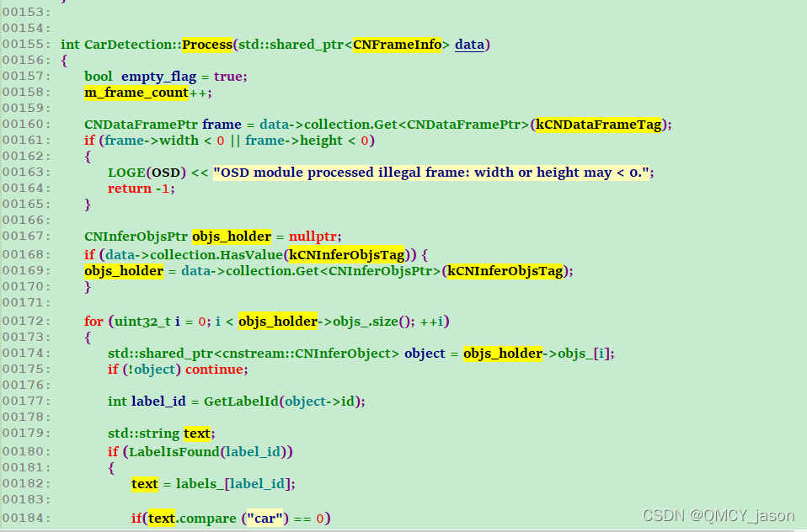The height and width of the screenshot is (532, 807).
Task: Select "OSD" inside the LOGE parentheses
Action: coord(166,173)
